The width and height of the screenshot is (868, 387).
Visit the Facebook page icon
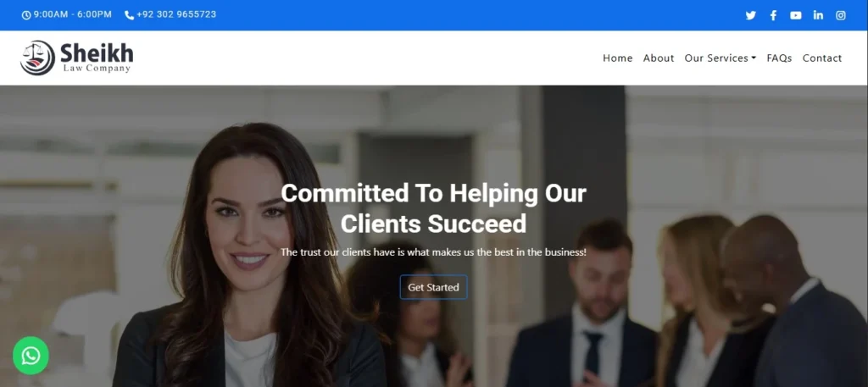click(x=773, y=15)
